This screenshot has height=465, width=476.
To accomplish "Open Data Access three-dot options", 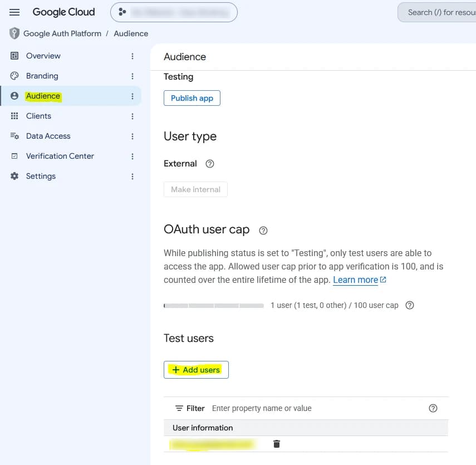I will 133,136.
